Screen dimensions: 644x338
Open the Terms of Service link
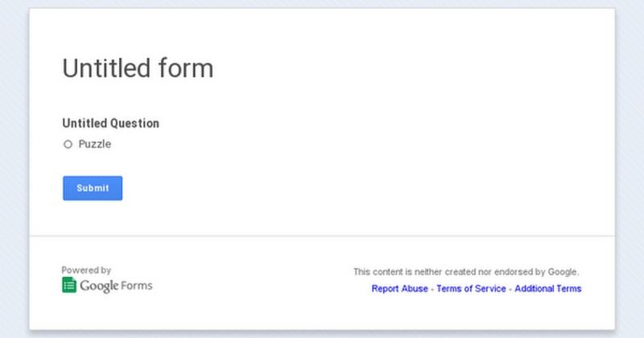(x=471, y=289)
